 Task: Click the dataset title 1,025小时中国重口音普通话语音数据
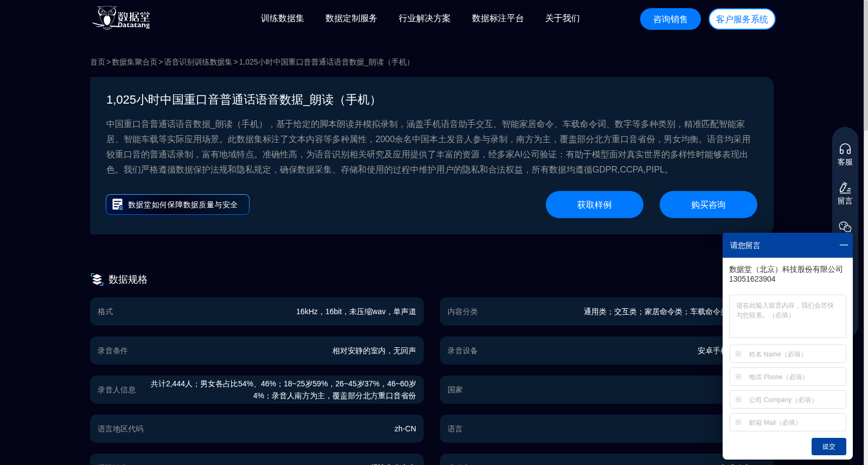(x=242, y=100)
